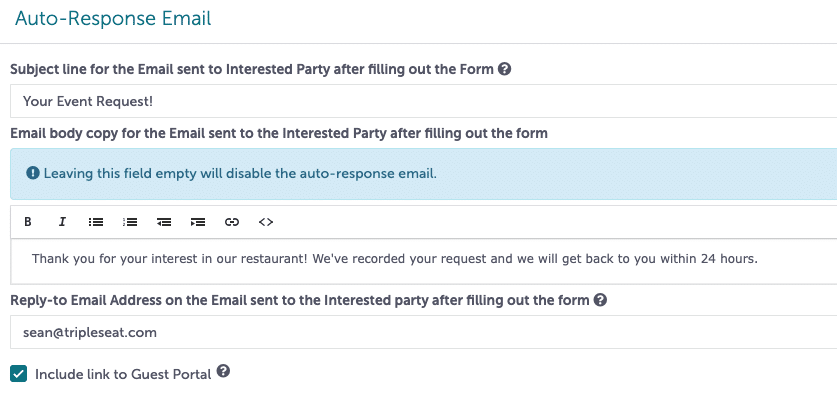
Task: Focus the subject field containing Your Event Request!
Action: (423, 101)
